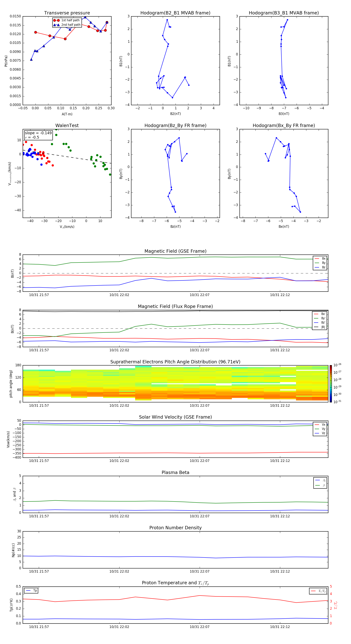The height and width of the screenshot is (644, 351).
Task: Click the 'B3(nT)' x-axis label
Action: (x=284, y=114)
